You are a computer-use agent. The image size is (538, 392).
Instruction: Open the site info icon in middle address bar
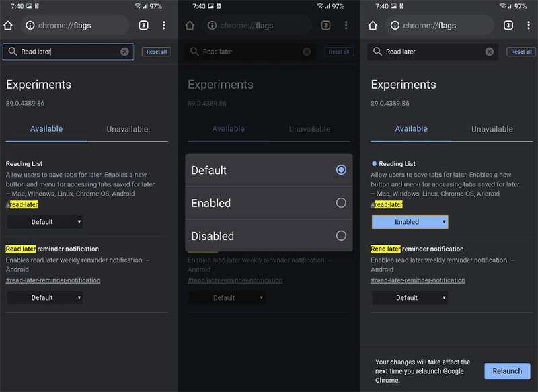tap(212, 25)
